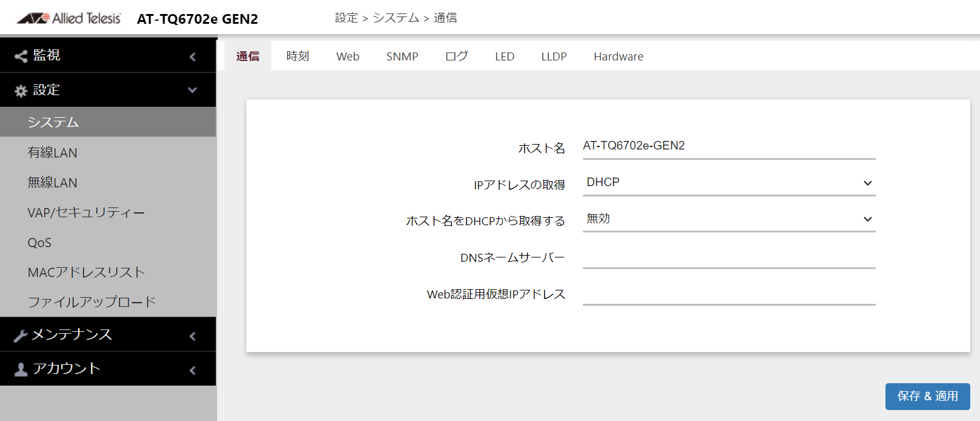Switch to the LED tab
980x421 pixels.
click(x=504, y=56)
